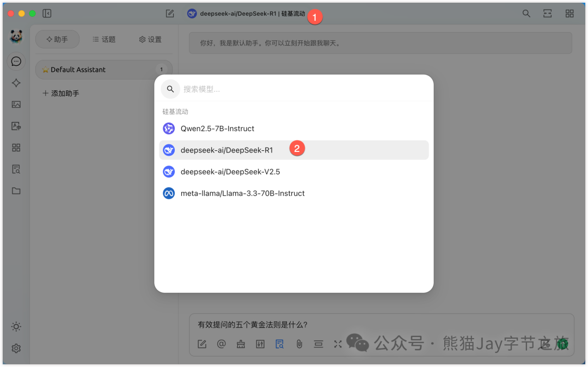Screen dimensions: 588x367
Task: Open the knowledge base sidebar icon
Action: pos(16,169)
